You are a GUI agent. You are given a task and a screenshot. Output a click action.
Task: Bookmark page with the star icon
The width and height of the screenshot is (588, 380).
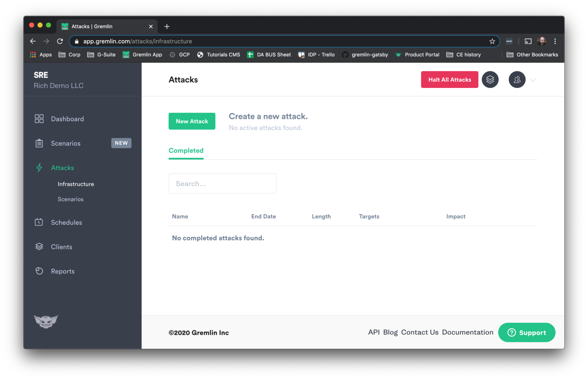coord(492,41)
